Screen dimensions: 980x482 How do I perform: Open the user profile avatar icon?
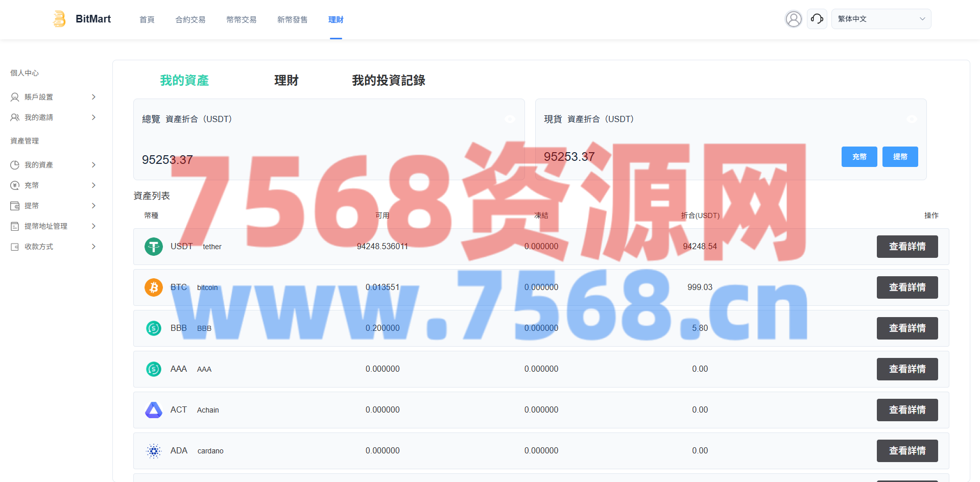coord(793,19)
